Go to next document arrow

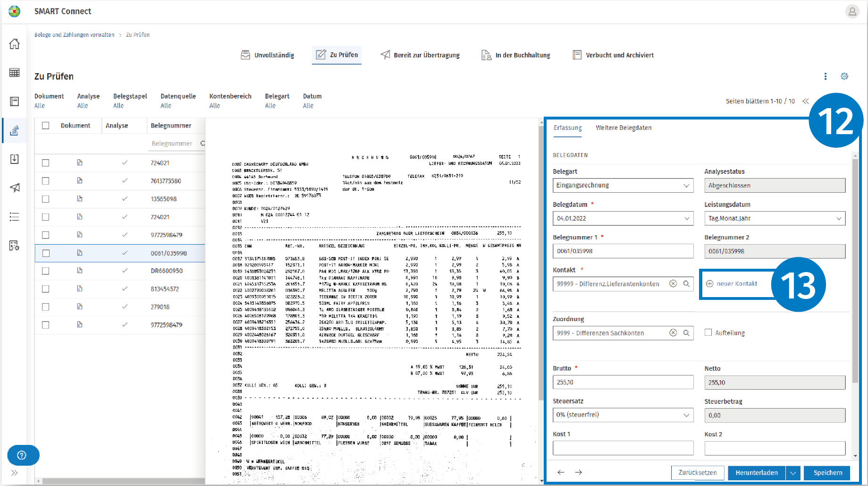579,472
